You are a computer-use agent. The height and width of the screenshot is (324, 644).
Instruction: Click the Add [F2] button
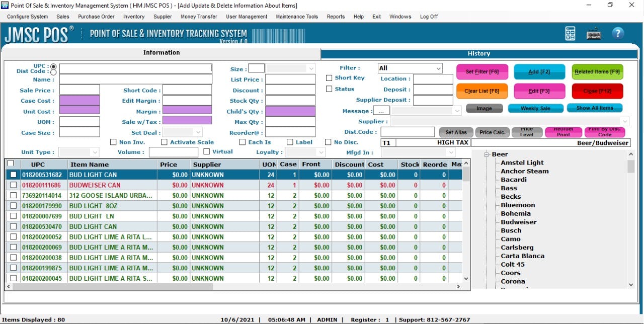539,71
